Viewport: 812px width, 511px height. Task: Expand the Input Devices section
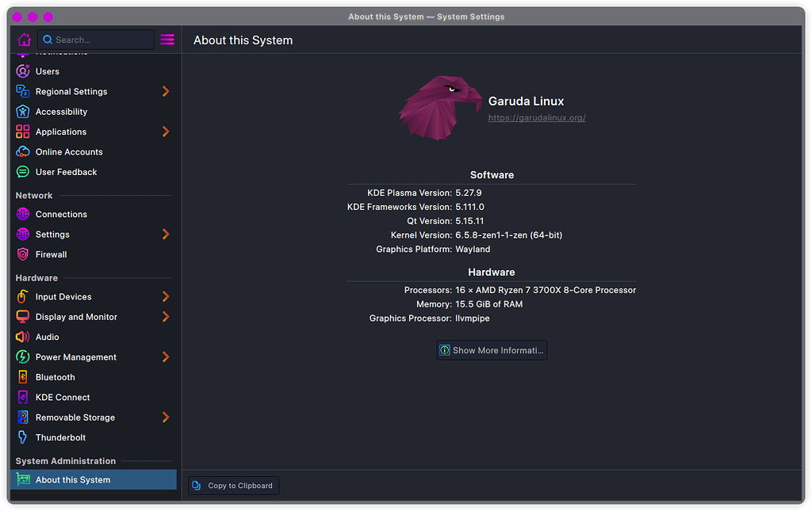pos(166,296)
